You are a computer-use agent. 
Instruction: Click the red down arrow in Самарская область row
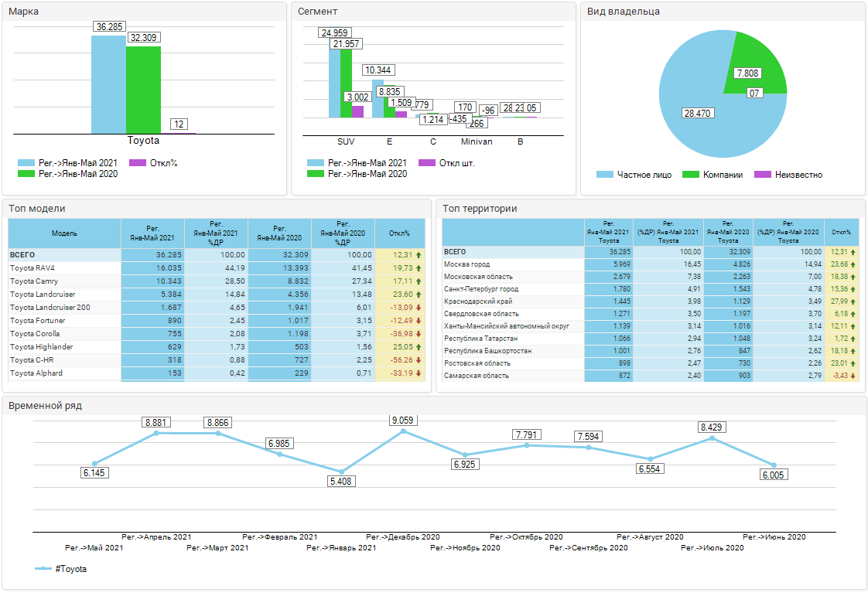pos(853,376)
